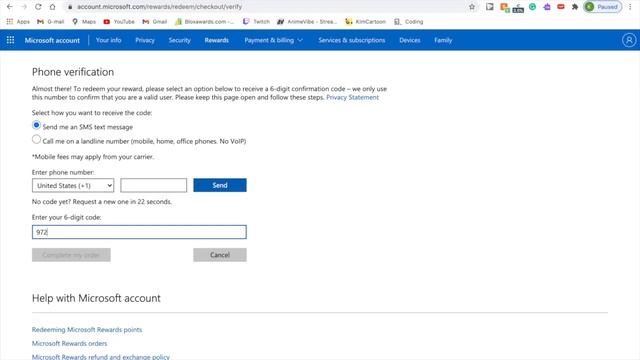
Task: Click the browser address bar URL
Action: [159, 7]
